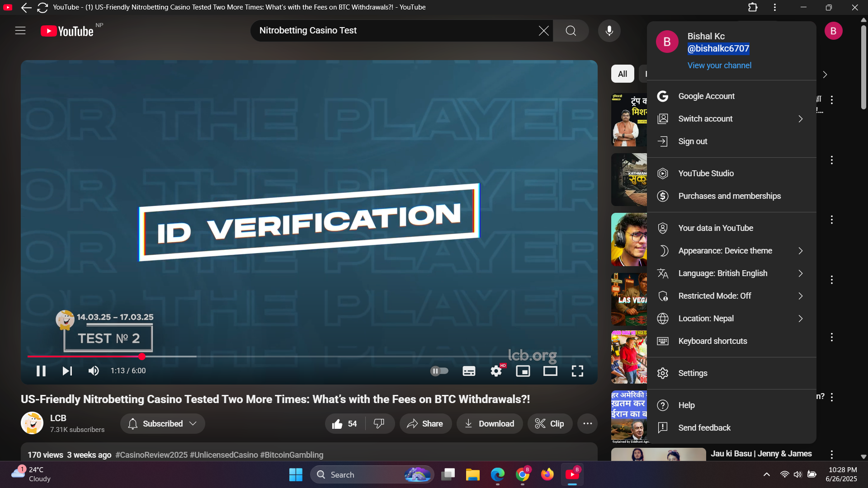Download the video
The height and width of the screenshot is (488, 868).
[490, 424]
